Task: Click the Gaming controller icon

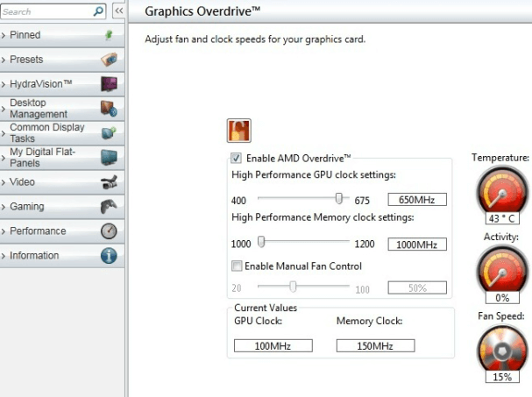Action: click(109, 206)
